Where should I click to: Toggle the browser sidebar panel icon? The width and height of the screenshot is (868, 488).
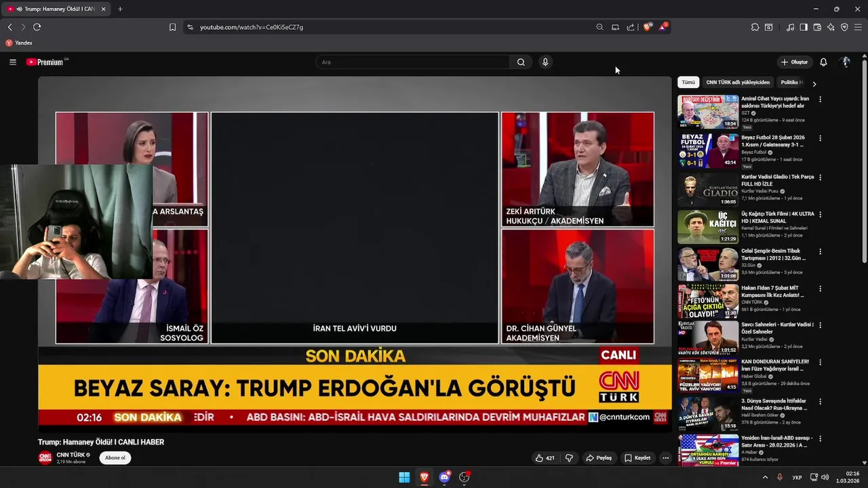(x=804, y=27)
